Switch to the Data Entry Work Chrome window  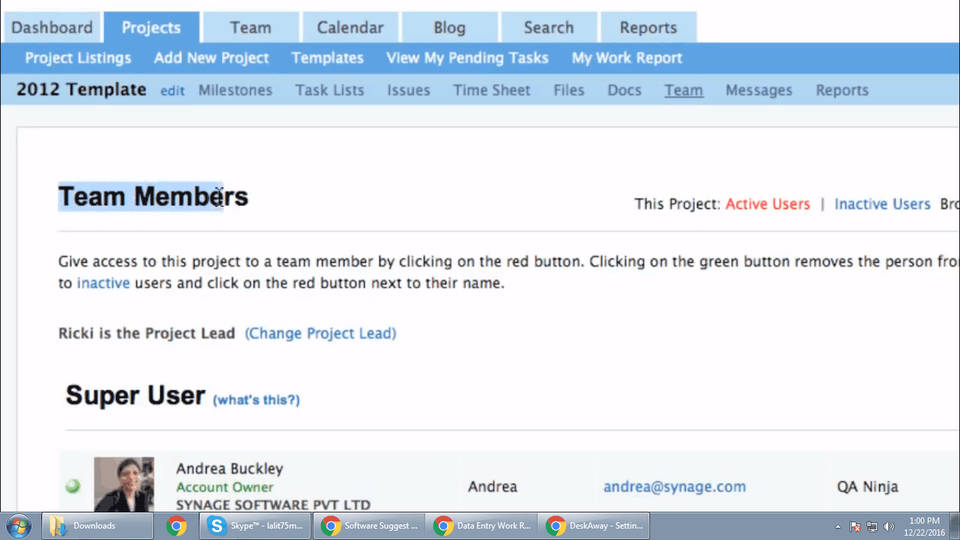[482, 526]
